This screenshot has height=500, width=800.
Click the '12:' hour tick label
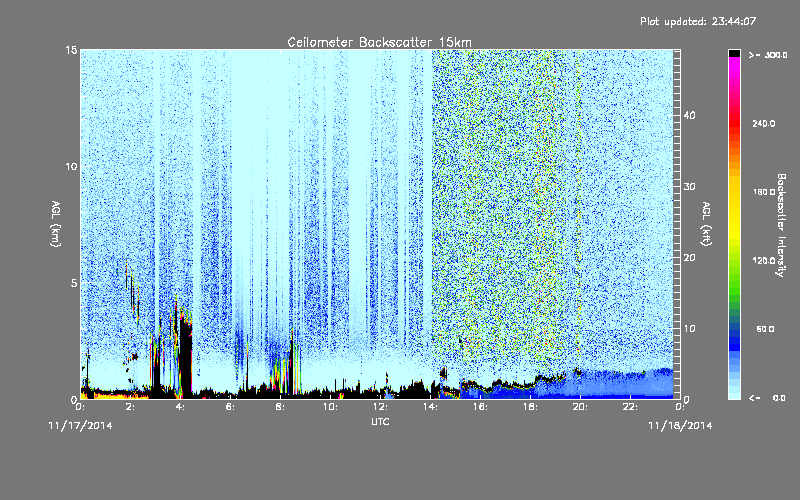[x=380, y=407]
